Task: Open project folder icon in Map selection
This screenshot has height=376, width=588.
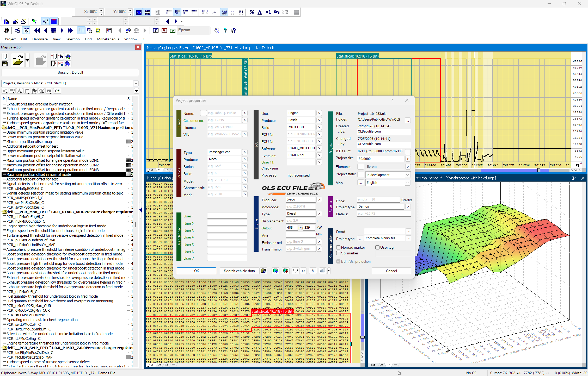Action: pyautogui.click(x=17, y=61)
